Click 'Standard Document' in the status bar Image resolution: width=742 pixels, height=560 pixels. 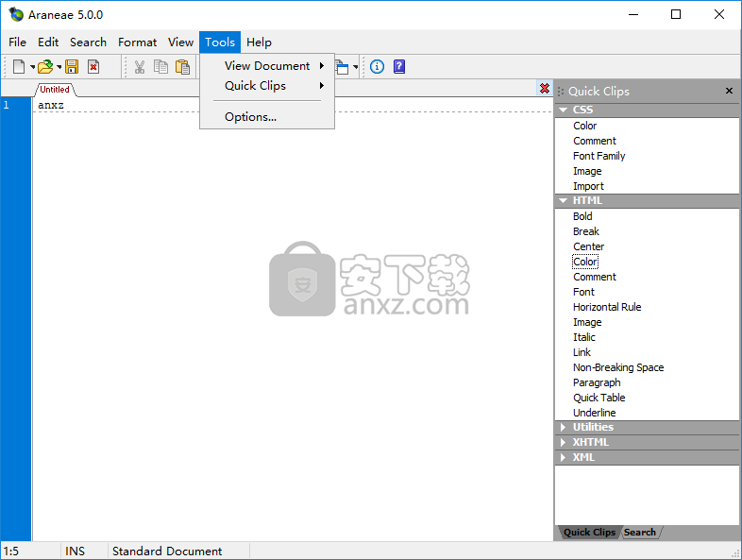click(167, 551)
